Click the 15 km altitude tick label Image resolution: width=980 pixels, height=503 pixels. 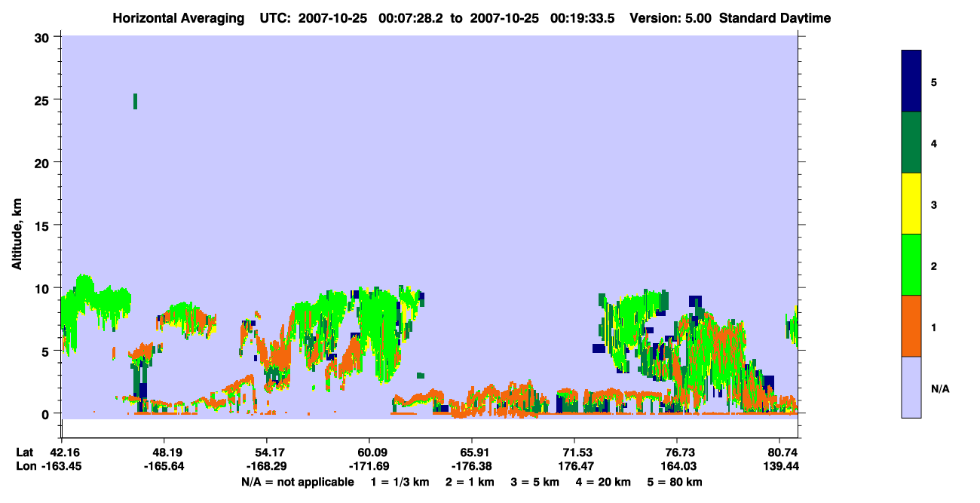[42, 225]
